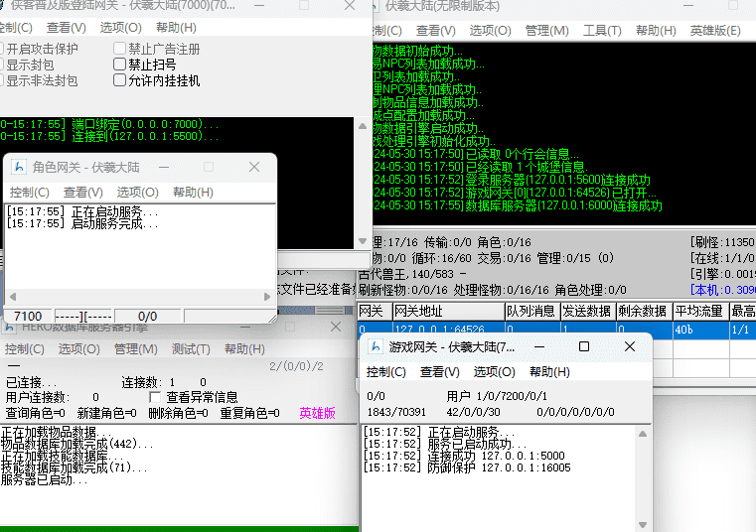Click scroll-up arrow in login gateway log
The image size is (756, 532).
363,126
